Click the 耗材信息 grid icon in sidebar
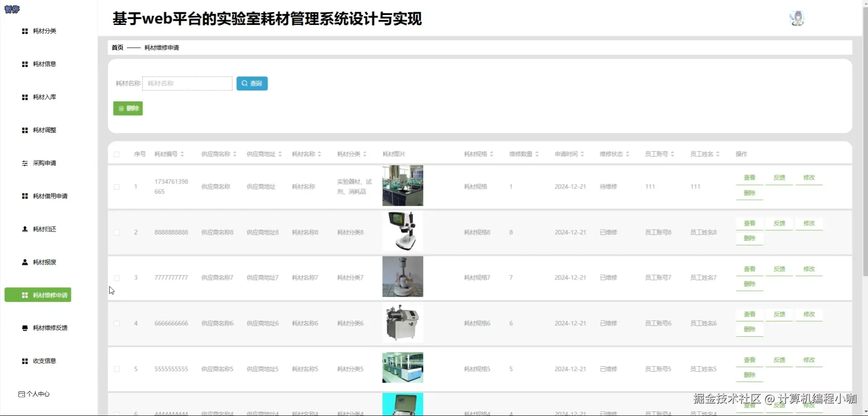 [x=25, y=64]
